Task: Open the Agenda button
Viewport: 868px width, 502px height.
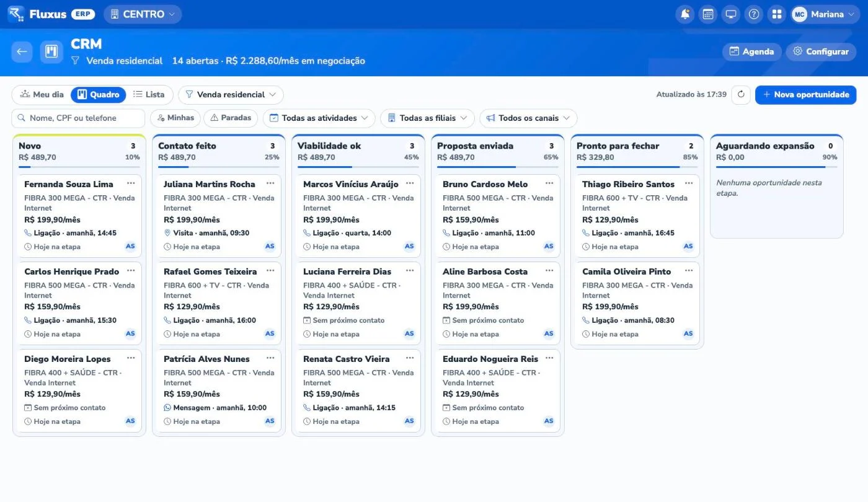Action: point(751,51)
